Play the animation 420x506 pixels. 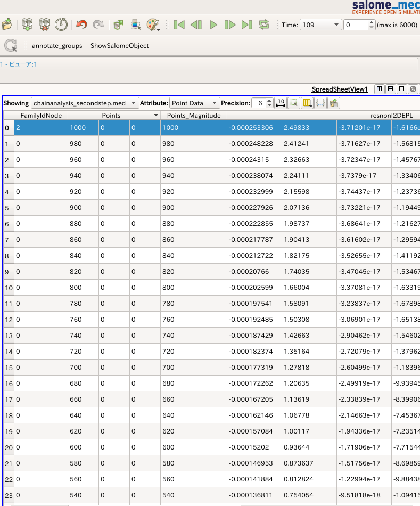coord(213,25)
